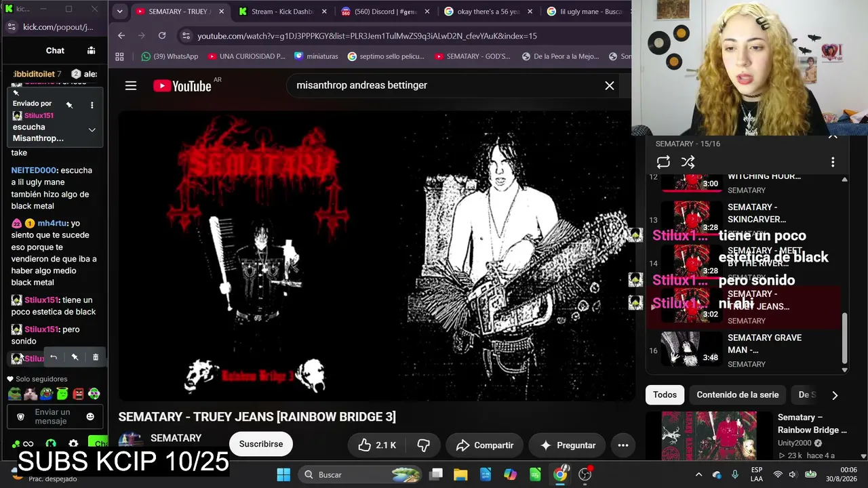Go to the YouTube home logo

182,85
